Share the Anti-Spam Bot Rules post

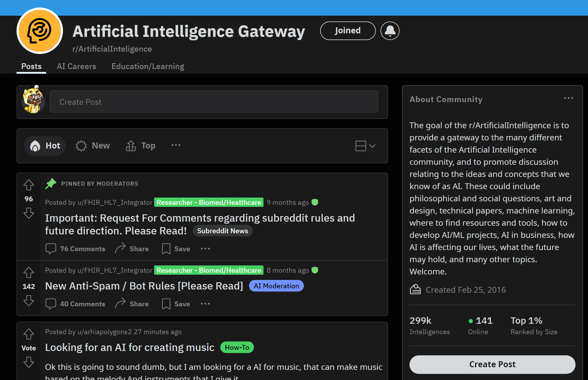pos(132,304)
